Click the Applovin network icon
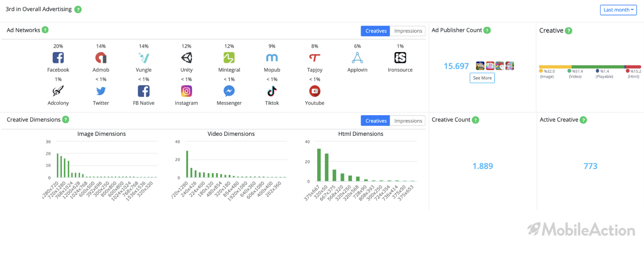 358,58
